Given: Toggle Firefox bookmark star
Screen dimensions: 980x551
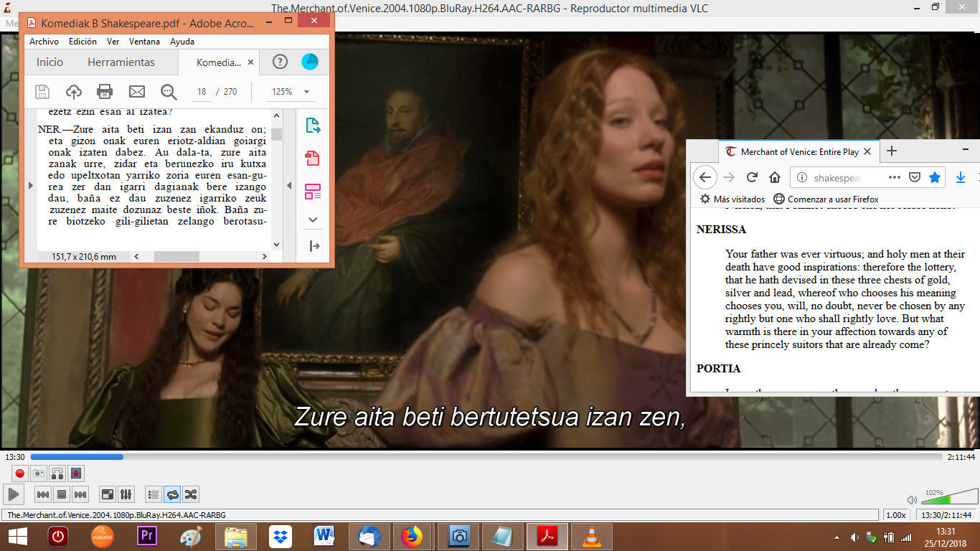Looking at the screenshot, I should [x=934, y=177].
